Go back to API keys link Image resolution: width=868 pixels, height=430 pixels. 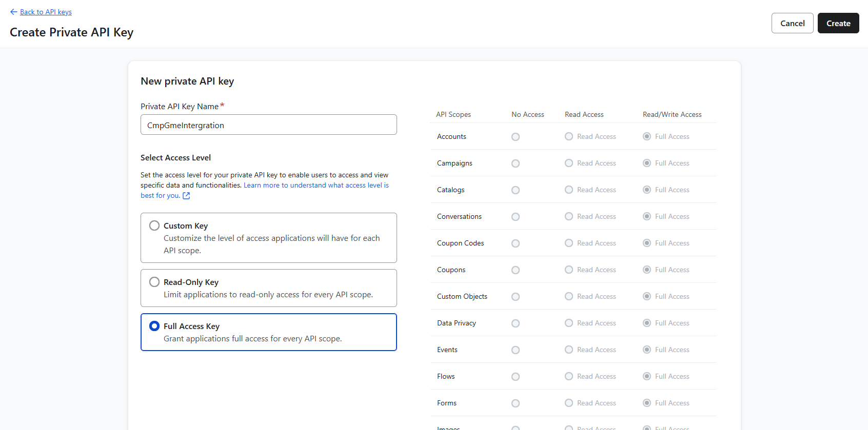pos(46,12)
